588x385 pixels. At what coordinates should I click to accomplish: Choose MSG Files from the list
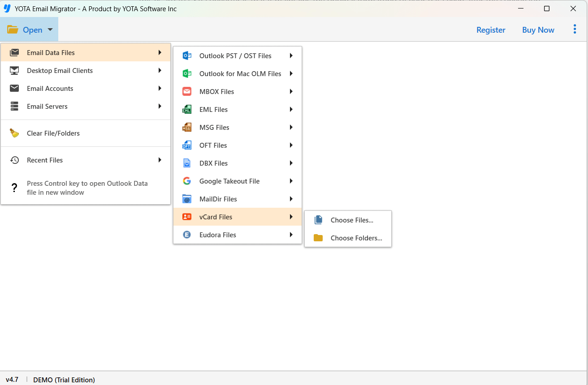click(214, 128)
